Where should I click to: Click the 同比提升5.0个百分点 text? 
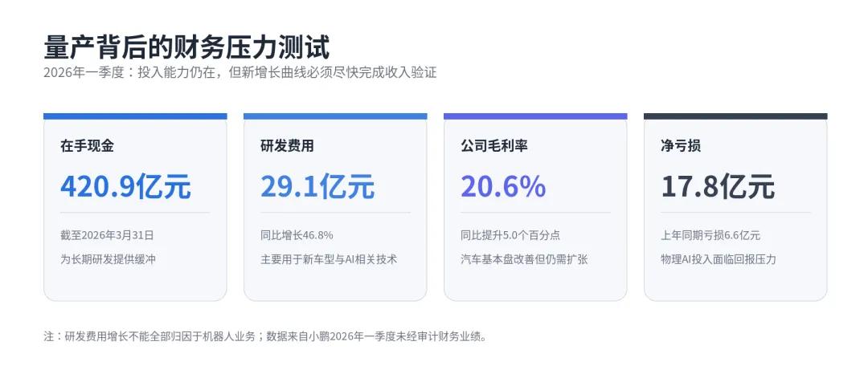[x=510, y=235]
